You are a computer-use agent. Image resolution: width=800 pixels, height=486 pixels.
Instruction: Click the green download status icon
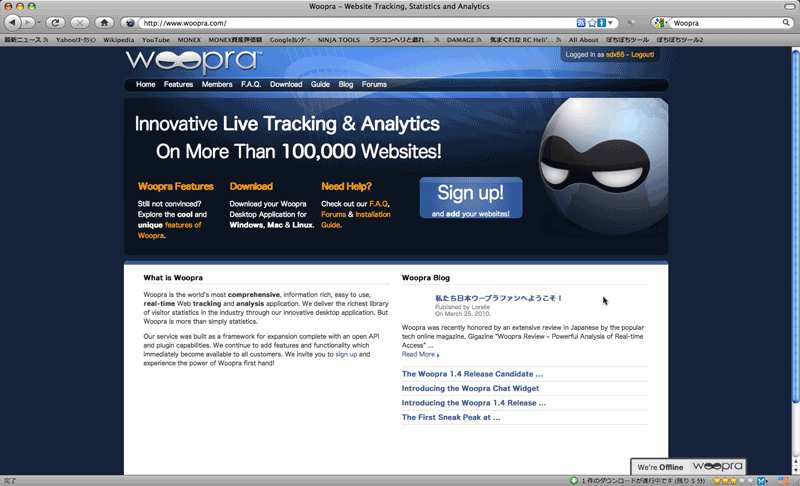(573, 480)
